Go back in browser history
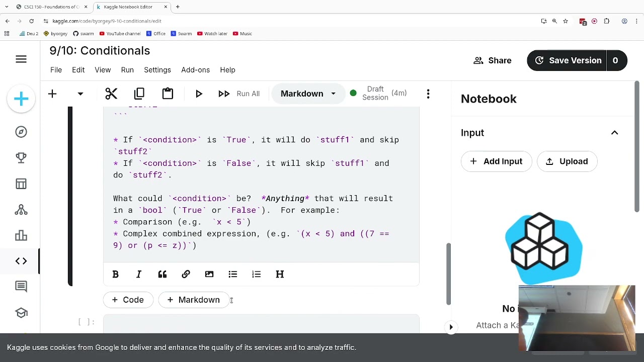This screenshot has height=362, width=644. pos(7,21)
